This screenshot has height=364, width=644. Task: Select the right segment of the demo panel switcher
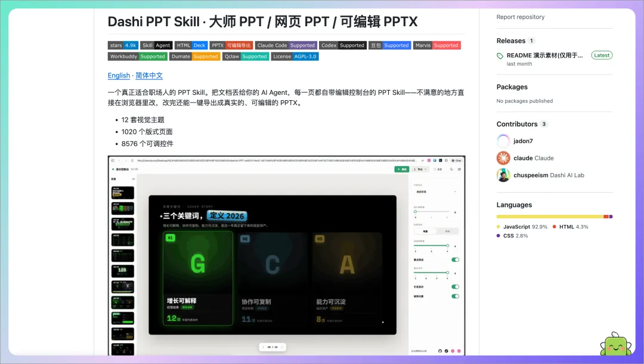[x=447, y=232]
